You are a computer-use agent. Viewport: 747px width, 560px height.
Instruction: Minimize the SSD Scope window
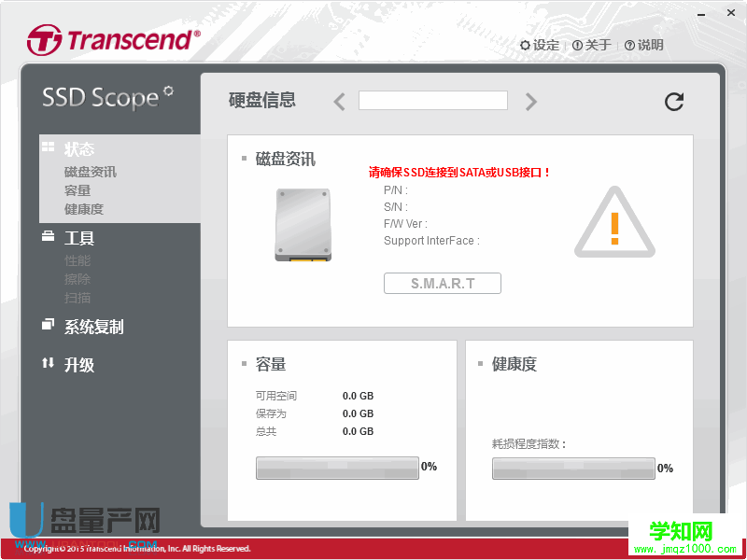click(701, 15)
